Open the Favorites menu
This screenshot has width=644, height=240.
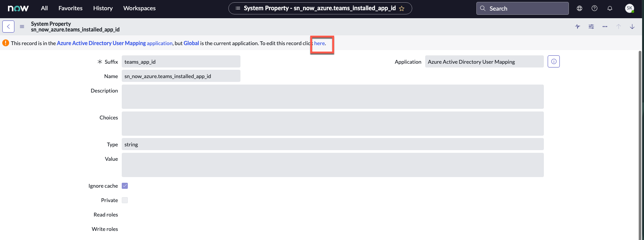click(71, 8)
